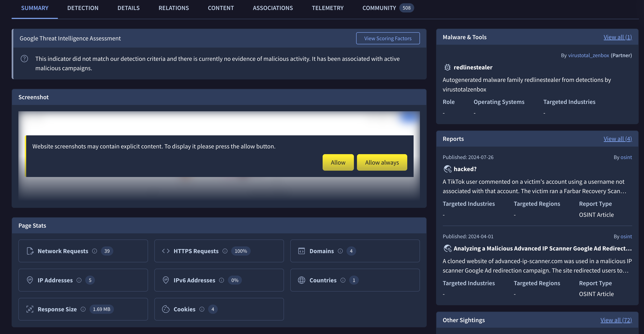Click the Response Size value 1.69 MB
This screenshot has width=644, height=334.
(x=101, y=309)
